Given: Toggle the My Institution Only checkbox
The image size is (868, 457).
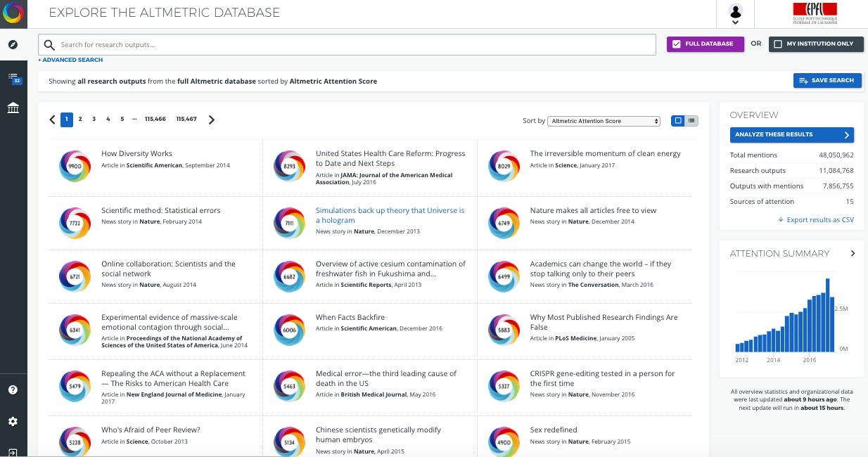Looking at the screenshot, I should (777, 44).
